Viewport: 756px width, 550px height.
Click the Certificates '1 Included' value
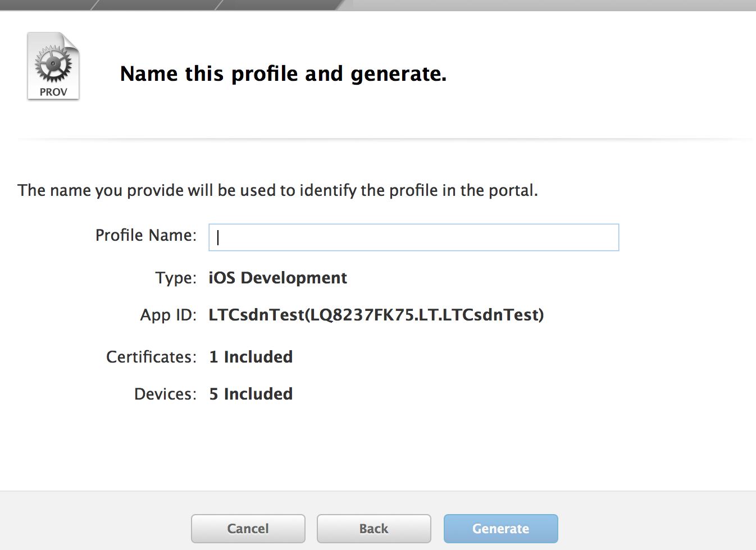pos(251,357)
